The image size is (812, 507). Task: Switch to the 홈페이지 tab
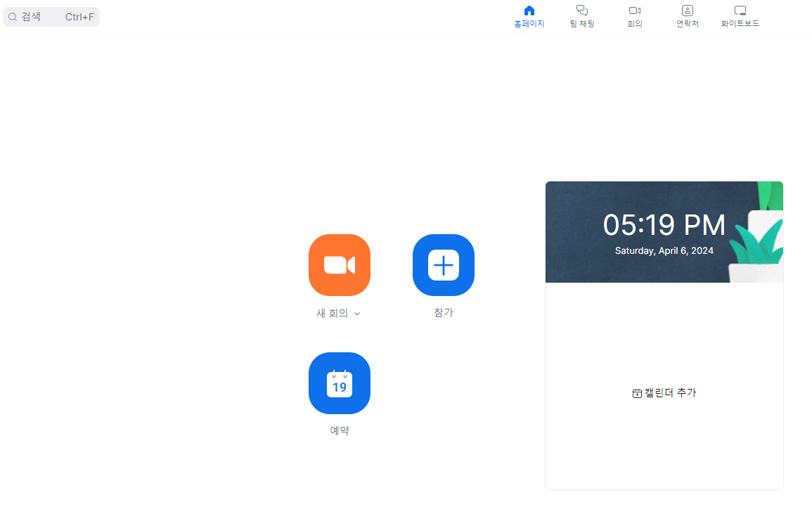coord(529,17)
